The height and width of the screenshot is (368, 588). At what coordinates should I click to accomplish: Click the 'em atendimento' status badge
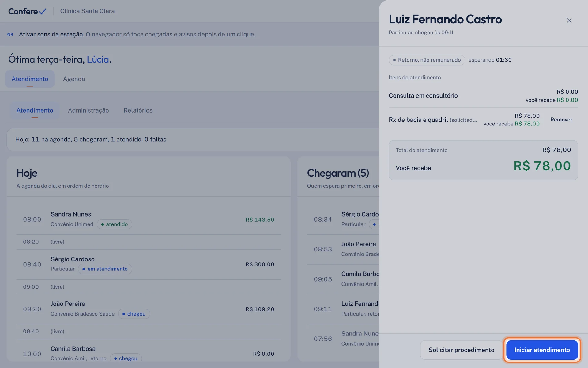[x=105, y=269]
